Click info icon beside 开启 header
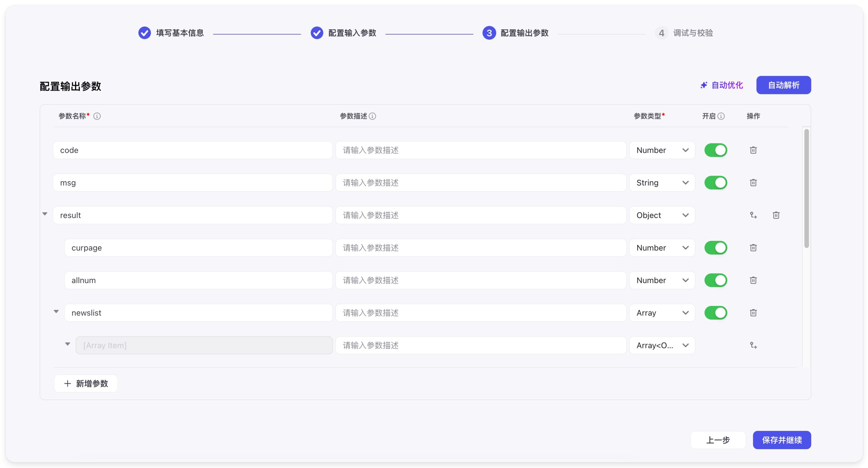 point(721,116)
